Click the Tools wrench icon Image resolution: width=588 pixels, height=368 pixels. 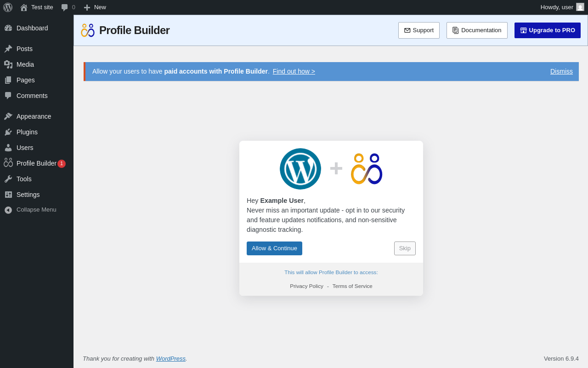(x=8, y=179)
